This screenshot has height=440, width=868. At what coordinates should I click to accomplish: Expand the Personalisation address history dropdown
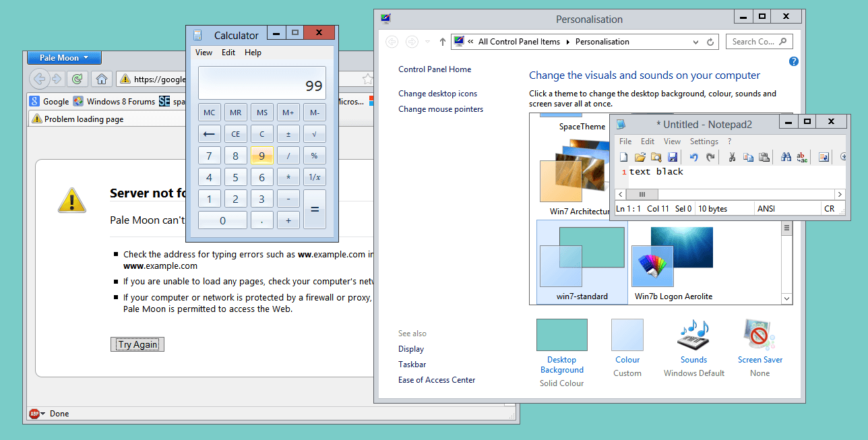[x=696, y=42]
